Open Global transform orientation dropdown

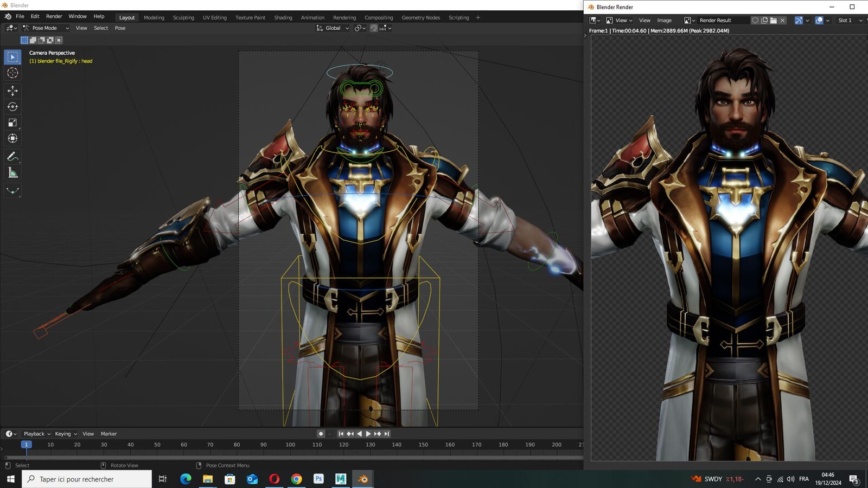333,28
